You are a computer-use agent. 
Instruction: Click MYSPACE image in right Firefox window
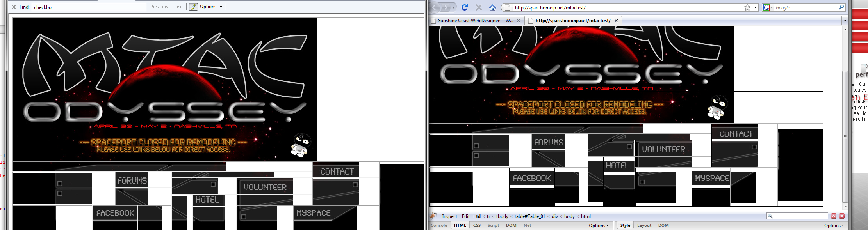tap(711, 178)
